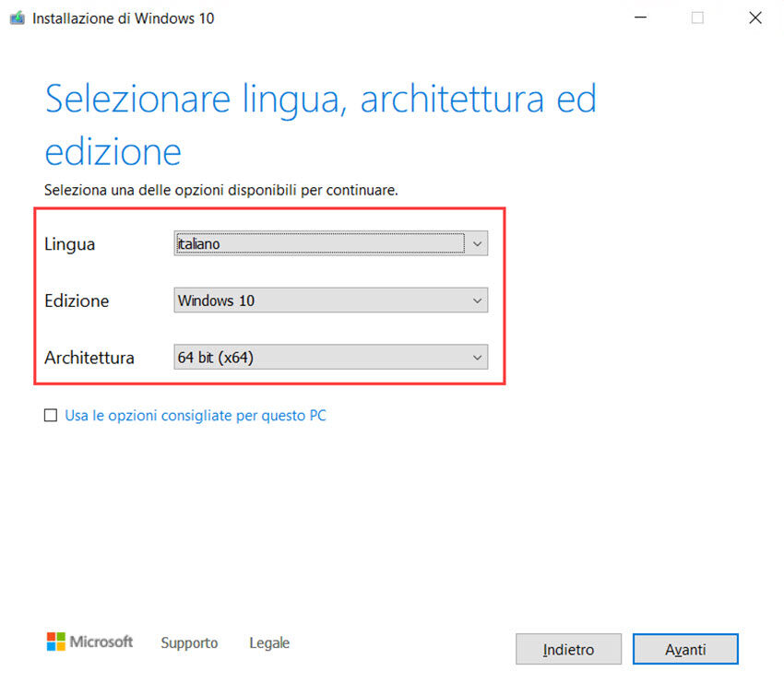Select the 'italiano' language combo box value
Screen dimensions: 784x695
tap(318, 244)
